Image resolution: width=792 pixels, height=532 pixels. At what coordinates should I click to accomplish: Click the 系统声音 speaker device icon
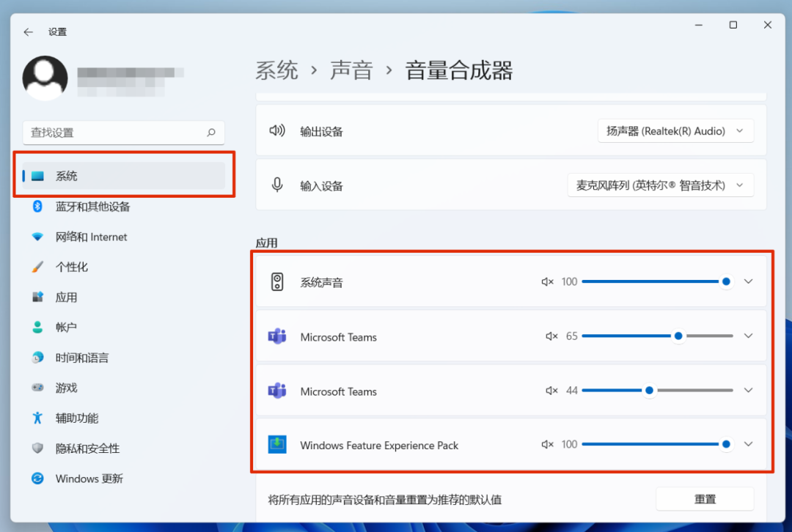click(x=276, y=281)
